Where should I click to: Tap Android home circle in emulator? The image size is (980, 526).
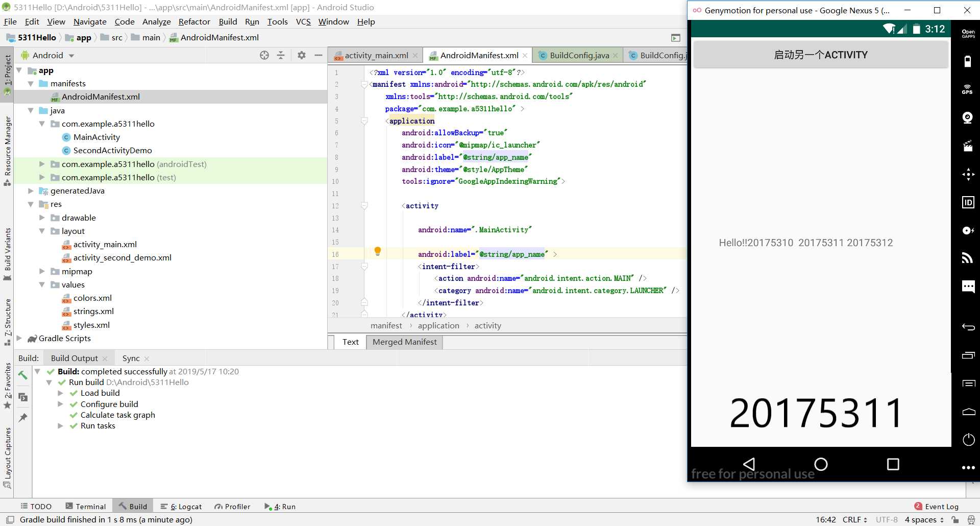(x=821, y=464)
